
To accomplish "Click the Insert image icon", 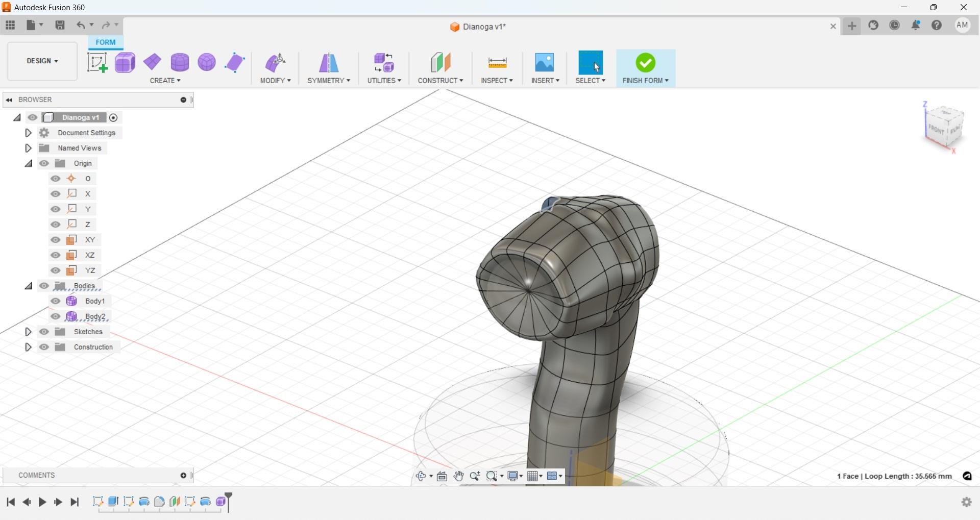I will point(545,62).
